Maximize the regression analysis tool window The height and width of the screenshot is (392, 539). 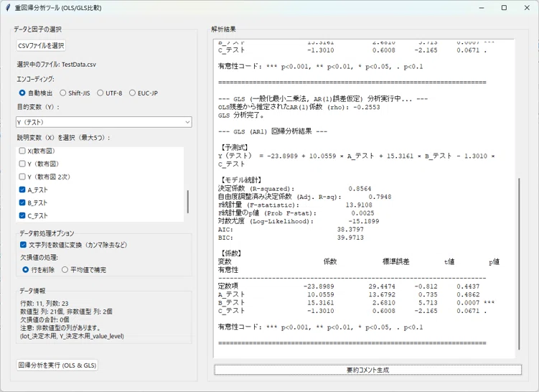coord(504,8)
